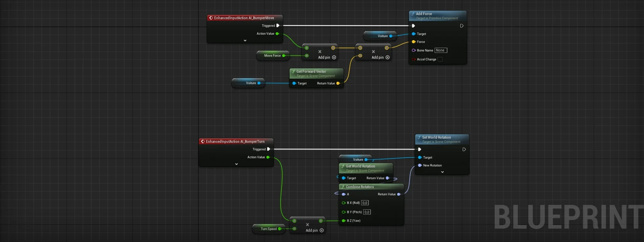Image resolution: width=644 pixels, height=242 pixels.
Task: Click the Triggered exec pin on AI_BumperTurn
Action: pyautogui.click(x=268, y=149)
